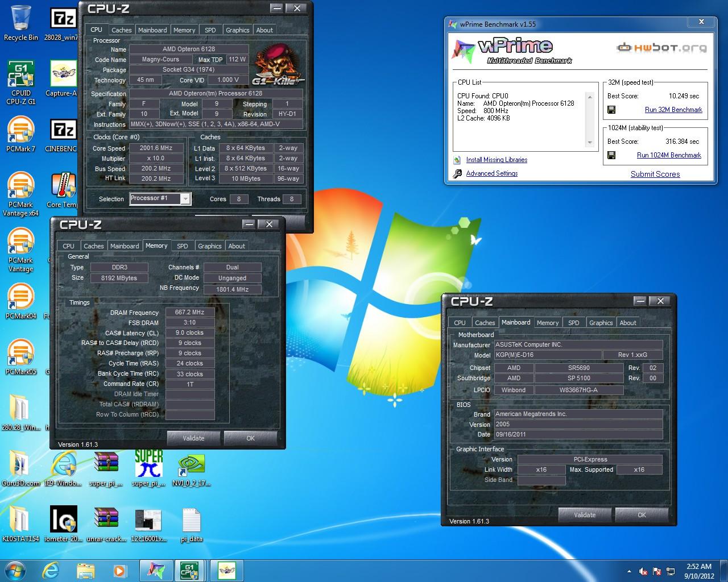
Task: Open Advanced Settings in wPrime
Action: (492, 173)
